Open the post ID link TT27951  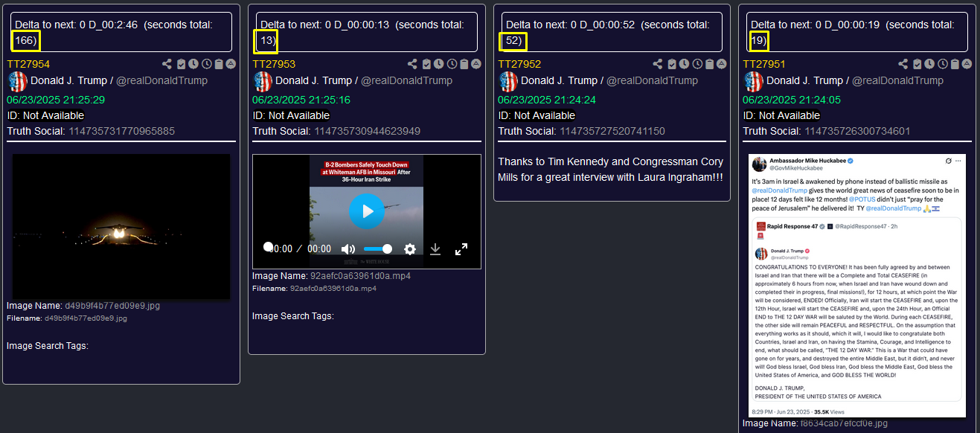click(x=764, y=64)
